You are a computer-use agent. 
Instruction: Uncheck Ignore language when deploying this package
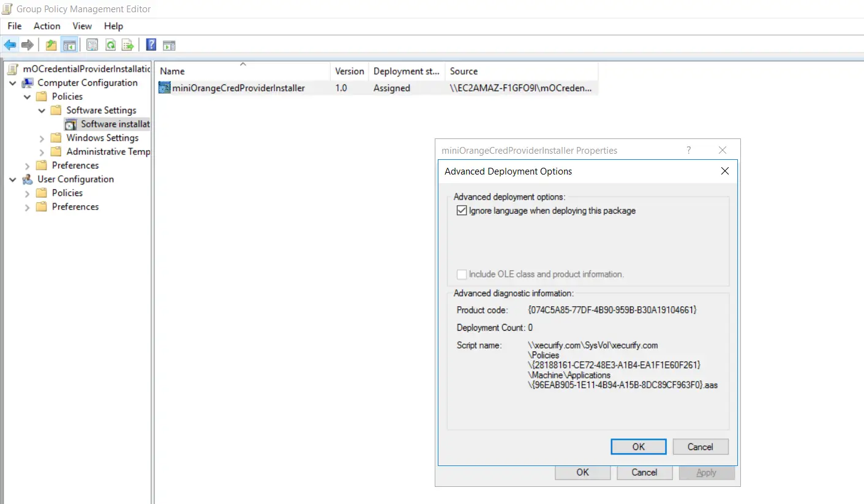coord(462,211)
